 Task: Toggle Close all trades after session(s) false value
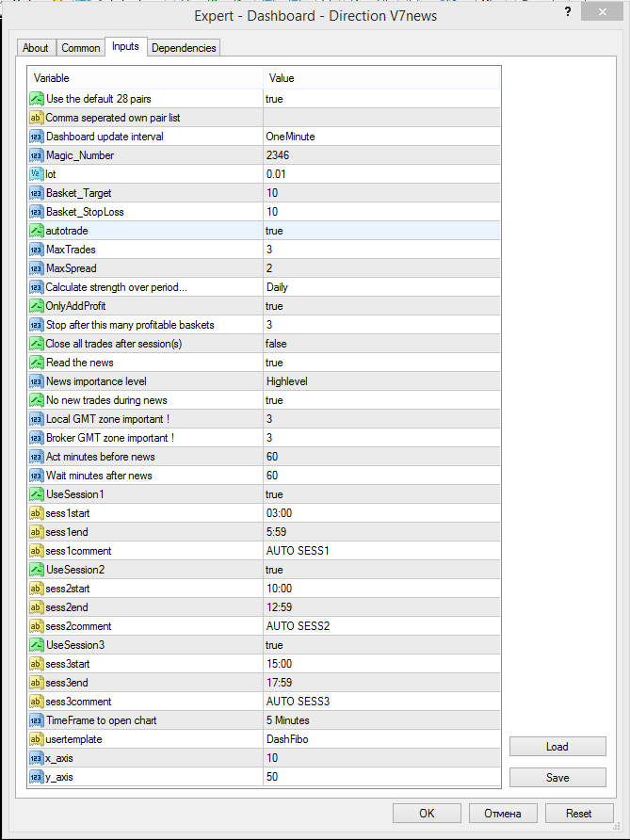381,344
